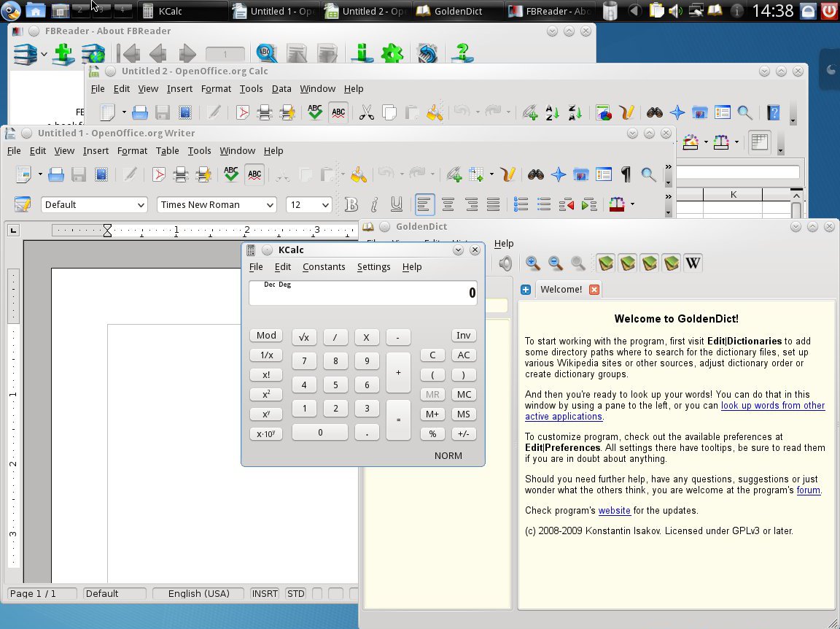Toggle INSRT insert mode in status bar

265,594
